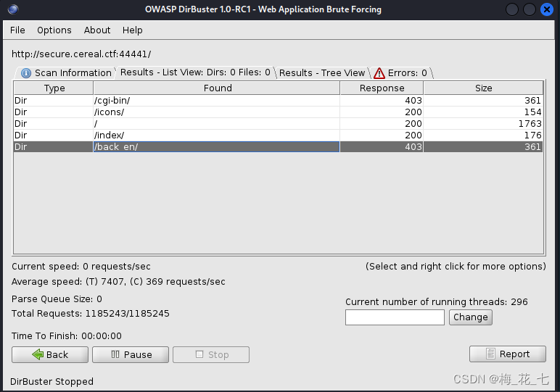Click the Report document icon
The height and width of the screenshot is (392, 560).
[x=490, y=354]
